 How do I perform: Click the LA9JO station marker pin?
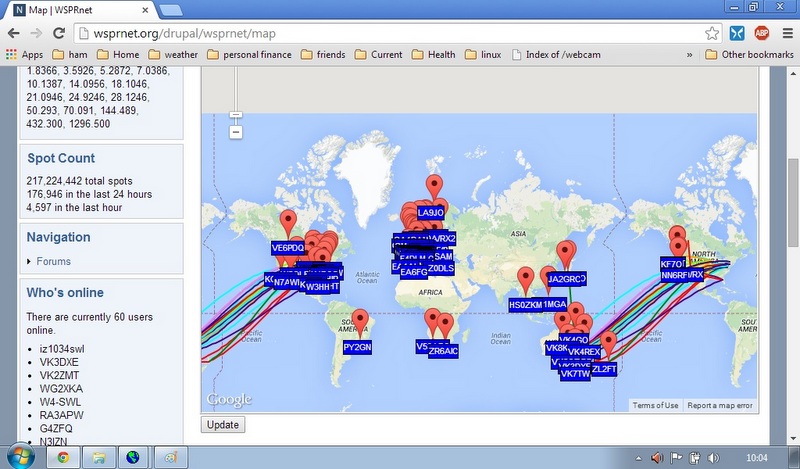pos(434,188)
